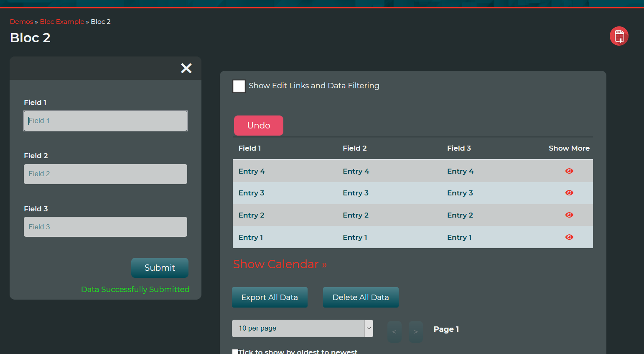The image size is (644, 354).
Task: Click the Show More column header
Action: 569,148
